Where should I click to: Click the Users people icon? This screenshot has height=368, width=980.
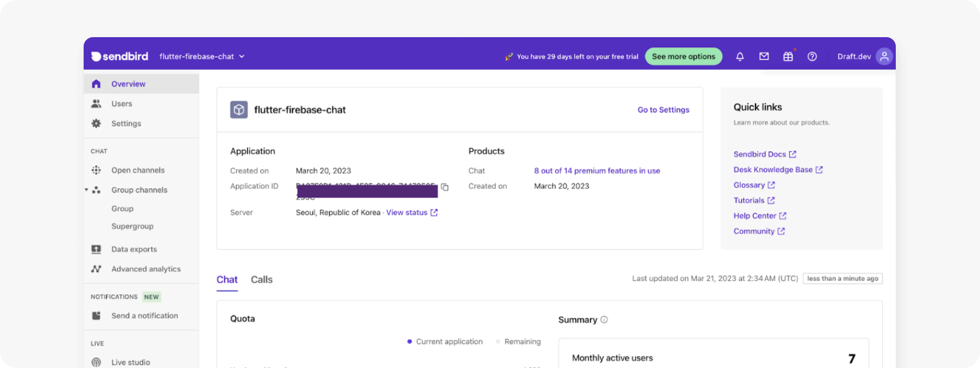pos(96,104)
